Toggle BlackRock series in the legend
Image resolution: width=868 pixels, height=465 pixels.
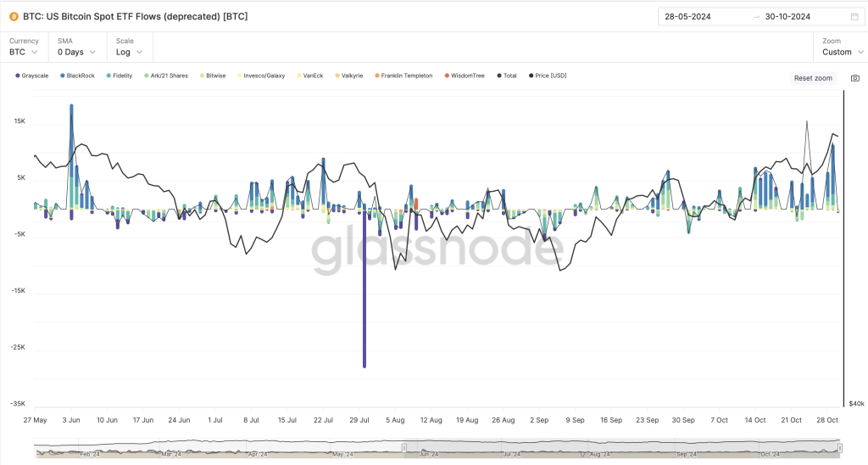[77, 76]
